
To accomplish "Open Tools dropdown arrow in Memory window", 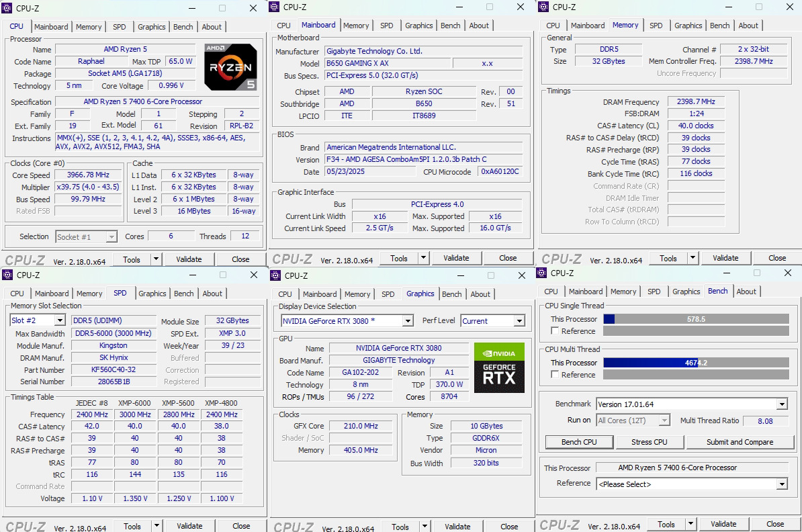I will 693,258.
